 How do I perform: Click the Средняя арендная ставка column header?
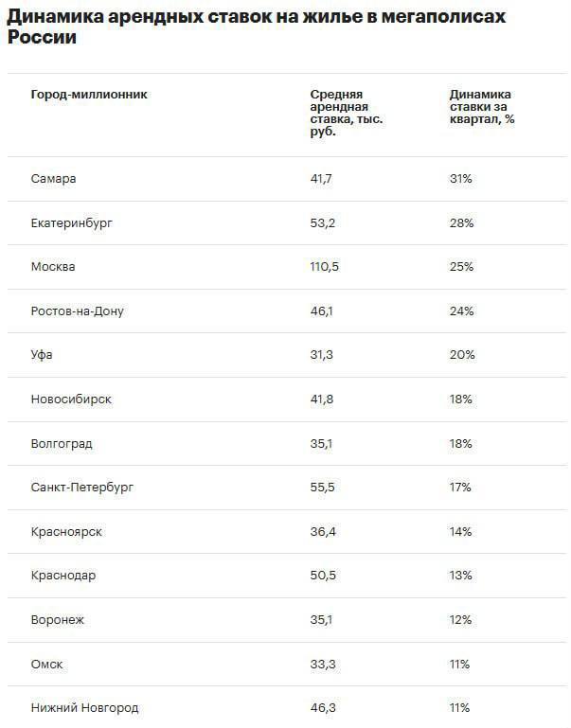pyautogui.click(x=347, y=113)
